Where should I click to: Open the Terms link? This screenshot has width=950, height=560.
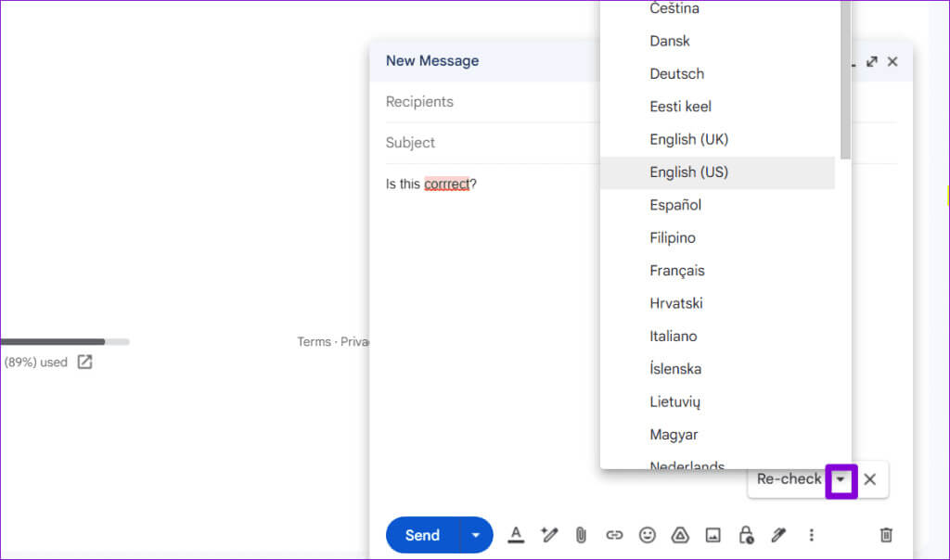tap(314, 342)
